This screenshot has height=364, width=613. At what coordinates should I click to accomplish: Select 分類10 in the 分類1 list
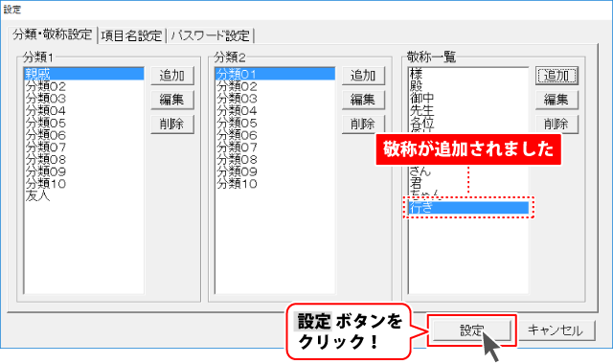click(84, 183)
